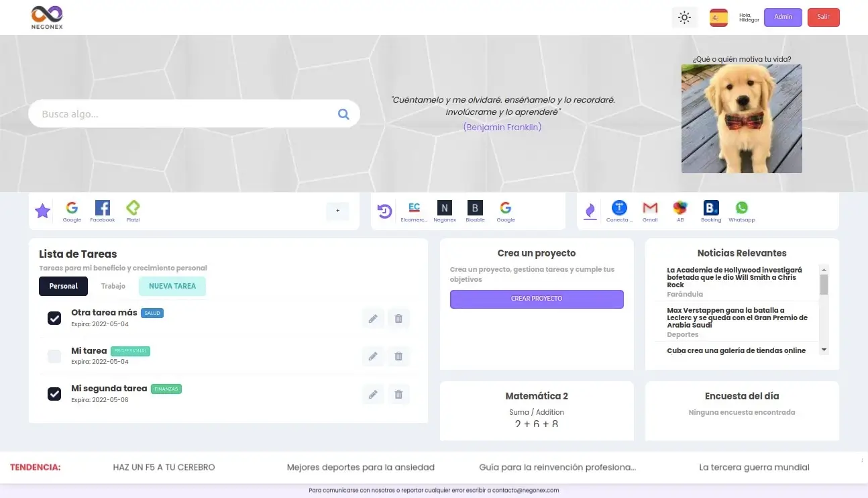
Task: Uncheck the 'Otra tarea más' checkbox
Action: coord(54,318)
